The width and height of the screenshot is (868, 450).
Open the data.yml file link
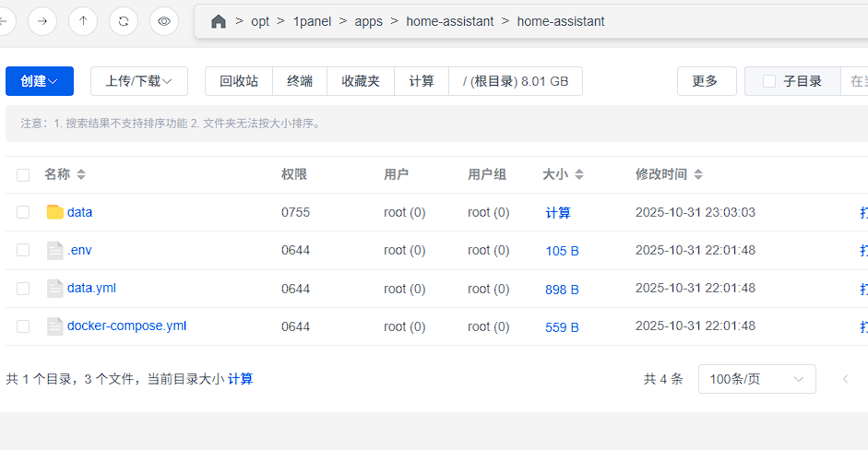(x=91, y=288)
